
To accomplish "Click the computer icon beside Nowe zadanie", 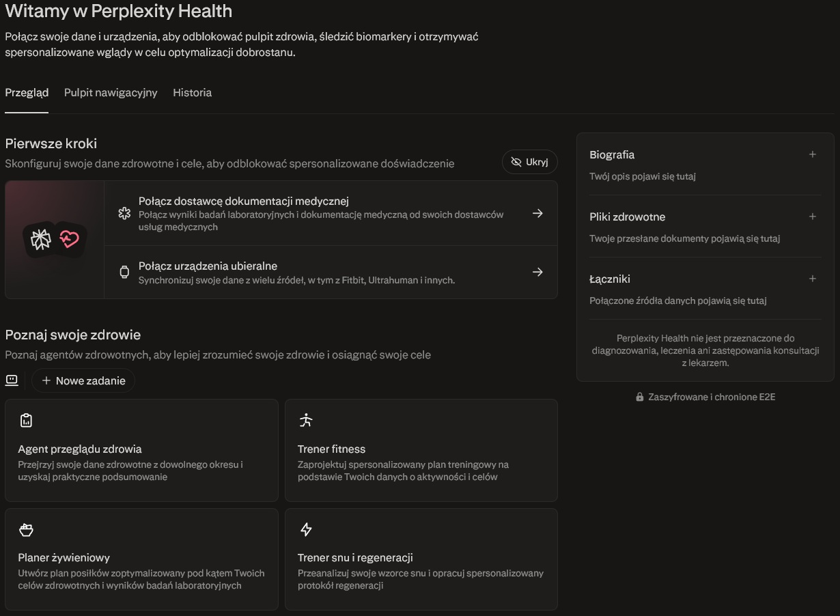I will (x=12, y=380).
